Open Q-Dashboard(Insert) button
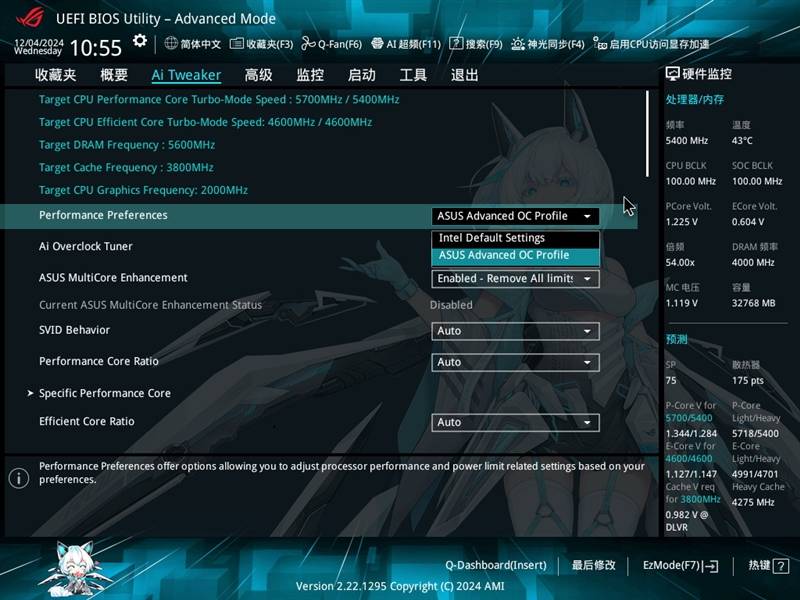The image size is (800, 600). pos(495,565)
